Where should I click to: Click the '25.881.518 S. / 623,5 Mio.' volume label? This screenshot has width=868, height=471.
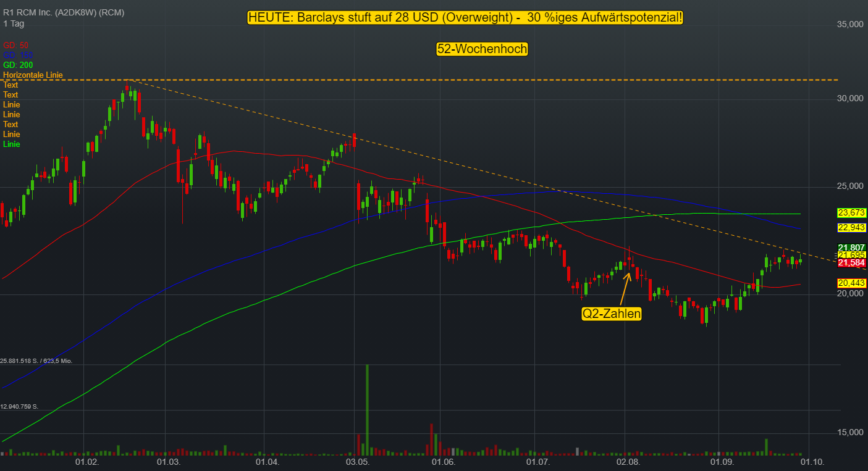pos(36,361)
